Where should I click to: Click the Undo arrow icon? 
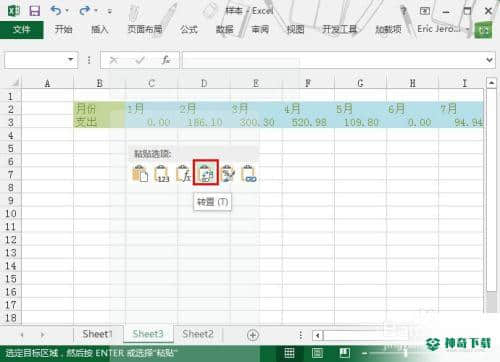pyautogui.click(x=55, y=11)
